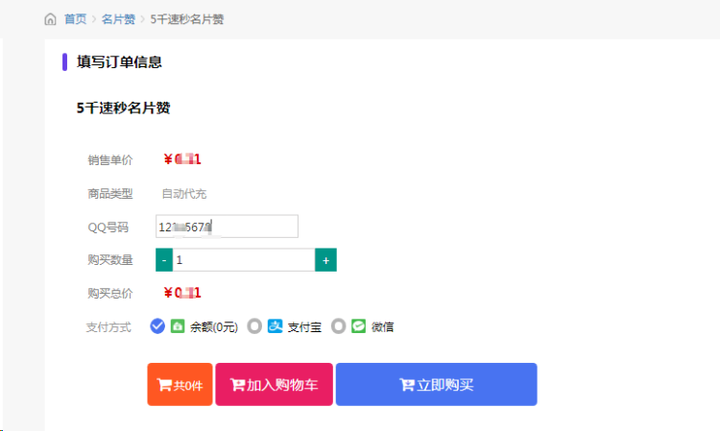Viewport: 720px width, 431px height.
Task: Go to 名片赞 breadcrumb link
Action: click(x=118, y=19)
